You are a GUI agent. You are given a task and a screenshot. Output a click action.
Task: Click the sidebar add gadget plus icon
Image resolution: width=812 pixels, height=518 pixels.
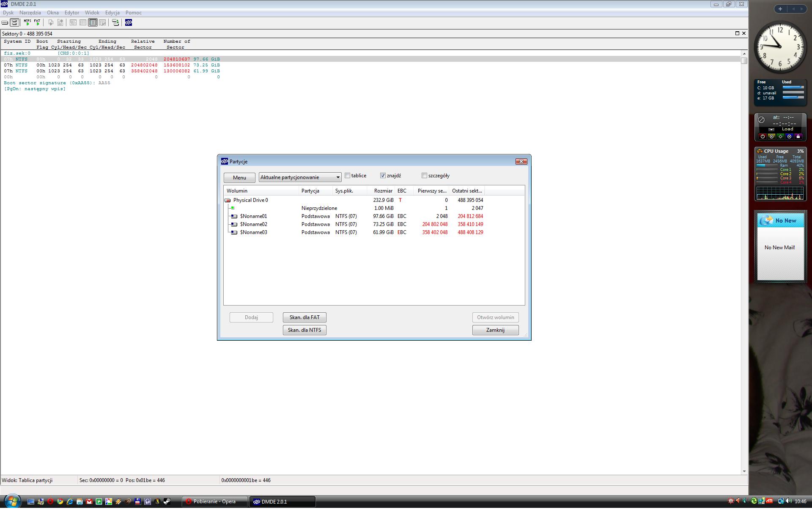(780, 9)
